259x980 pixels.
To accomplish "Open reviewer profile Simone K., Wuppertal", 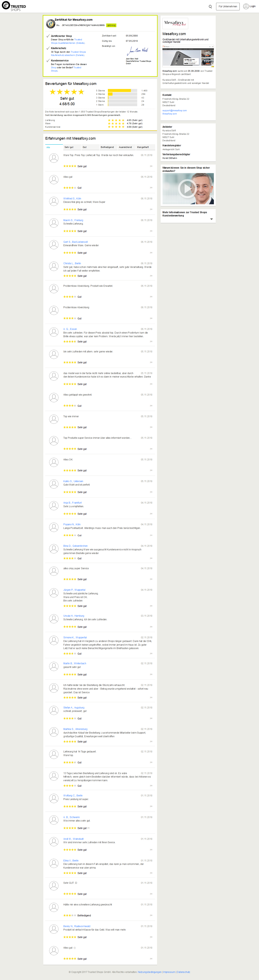I will [75, 638].
